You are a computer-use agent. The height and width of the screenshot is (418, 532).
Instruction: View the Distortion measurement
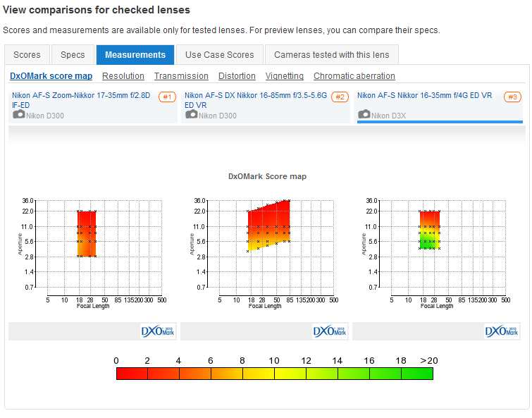(x=237, y=76)
